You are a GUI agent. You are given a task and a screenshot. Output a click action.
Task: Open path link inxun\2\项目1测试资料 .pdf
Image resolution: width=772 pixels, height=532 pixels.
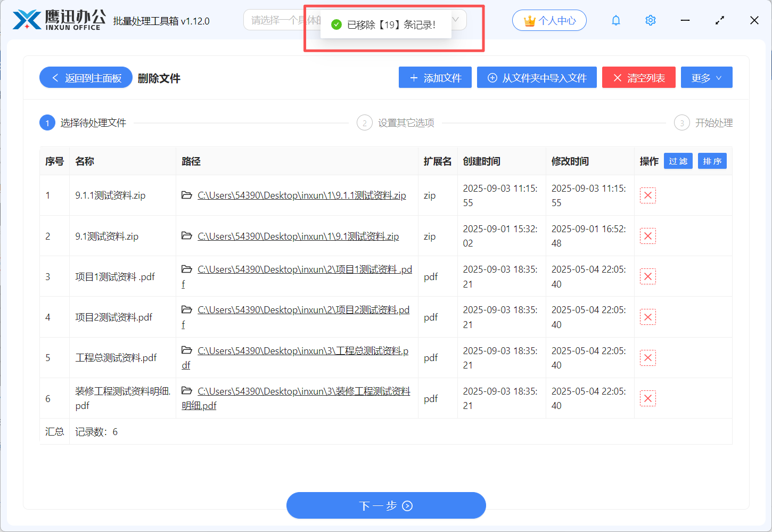[297, 277]
